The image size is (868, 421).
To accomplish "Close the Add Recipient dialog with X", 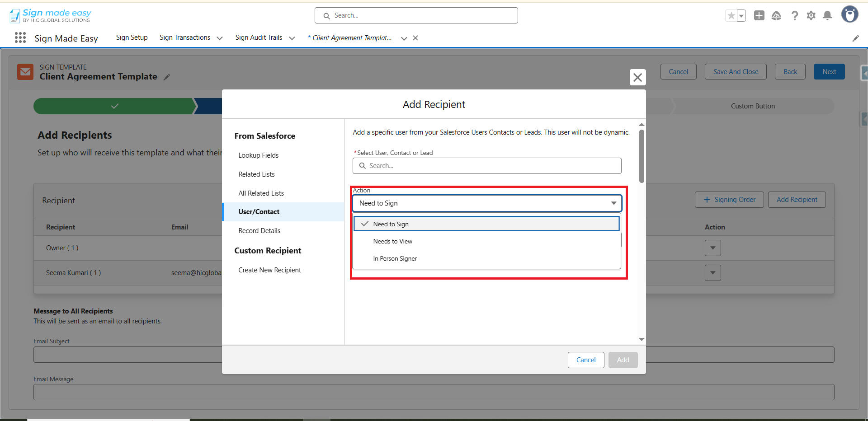I will click(x=637, y=77).
